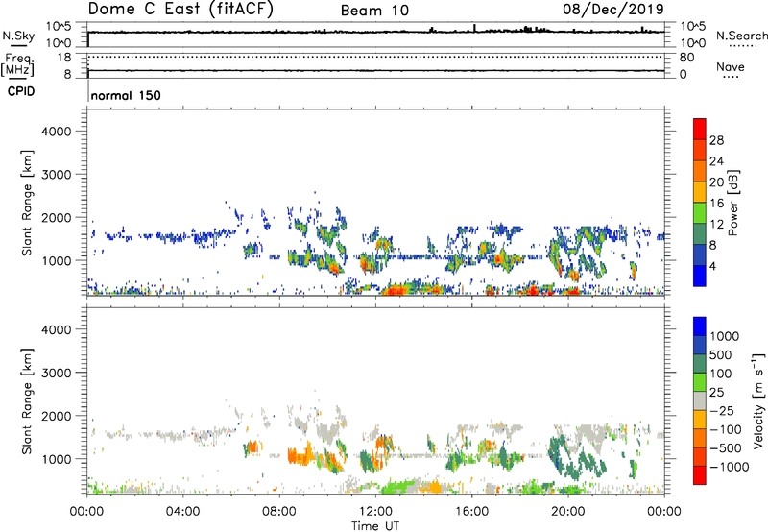
Task: Click the '3000' tick on velocity panel
Action: pos(57,373)
